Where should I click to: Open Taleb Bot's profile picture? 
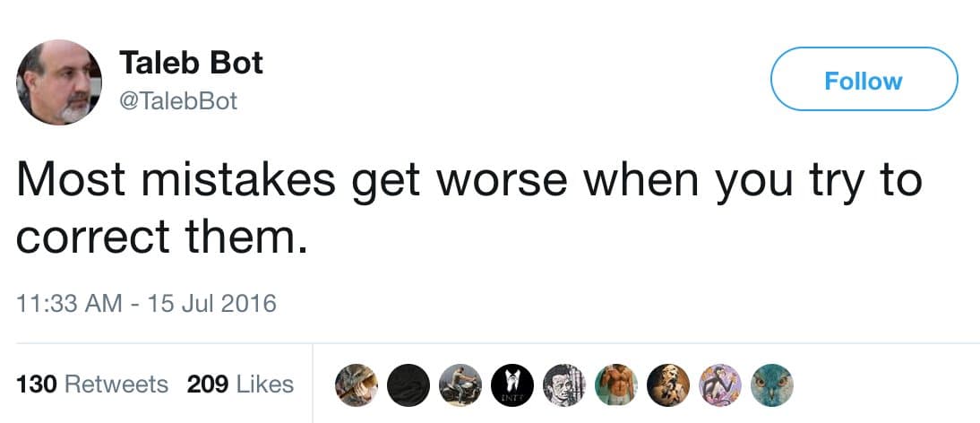(58, 82)
